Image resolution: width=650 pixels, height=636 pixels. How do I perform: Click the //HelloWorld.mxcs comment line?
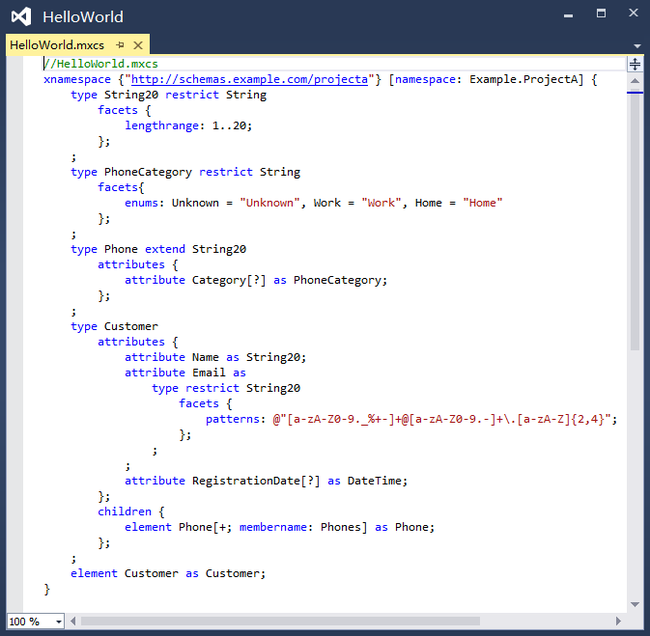click(101, 64)
